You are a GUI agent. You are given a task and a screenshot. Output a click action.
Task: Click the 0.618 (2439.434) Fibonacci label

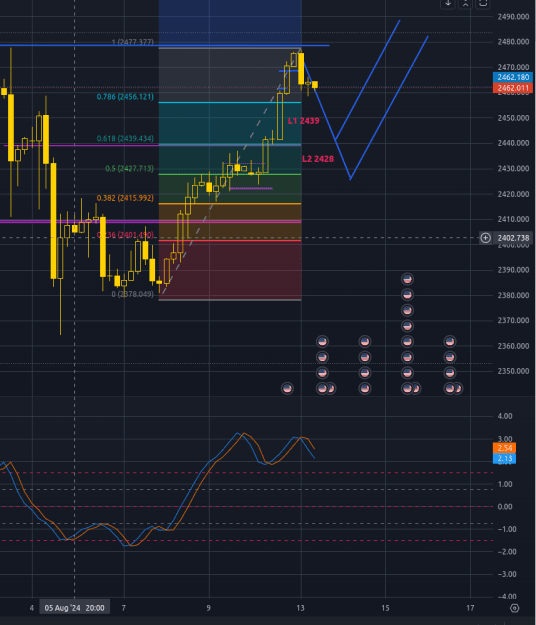(125, 139)
